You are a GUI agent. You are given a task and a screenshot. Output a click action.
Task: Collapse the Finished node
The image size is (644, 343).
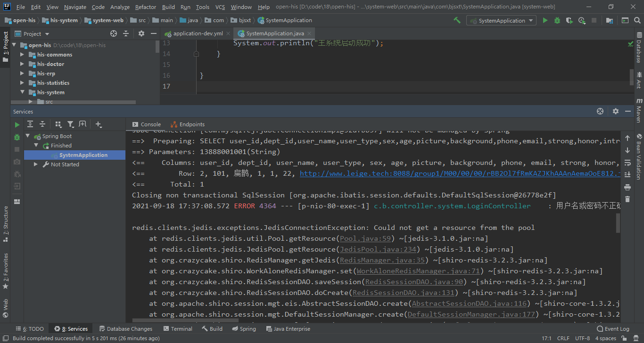(36, 146)
